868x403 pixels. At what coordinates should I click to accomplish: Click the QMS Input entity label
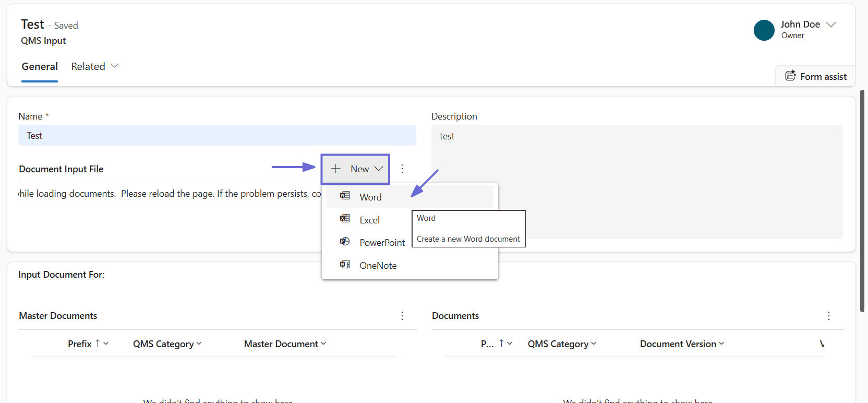pyautogui.click(x=43, y=41)
